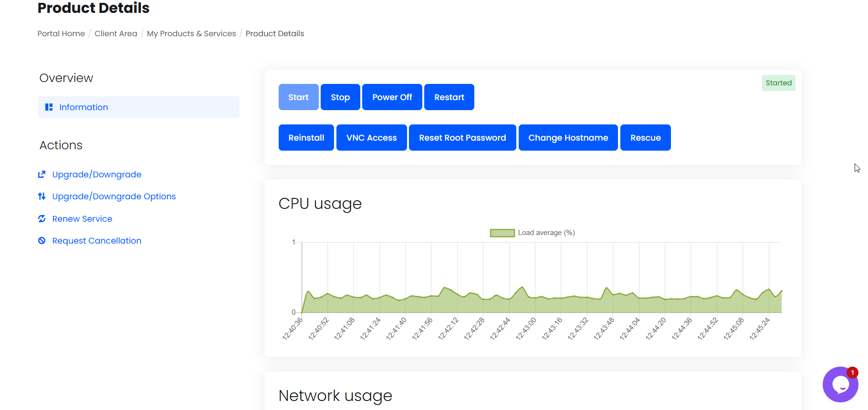This screenshot has width=868, height=410.
Task: Click Product Details breadcrumb
Action: (x=275, y=33)
